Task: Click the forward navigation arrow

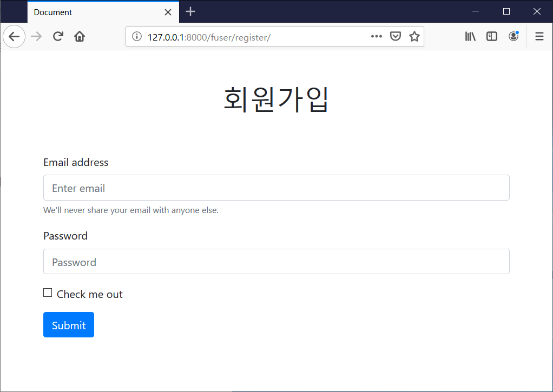Action: tap(36, 36)
